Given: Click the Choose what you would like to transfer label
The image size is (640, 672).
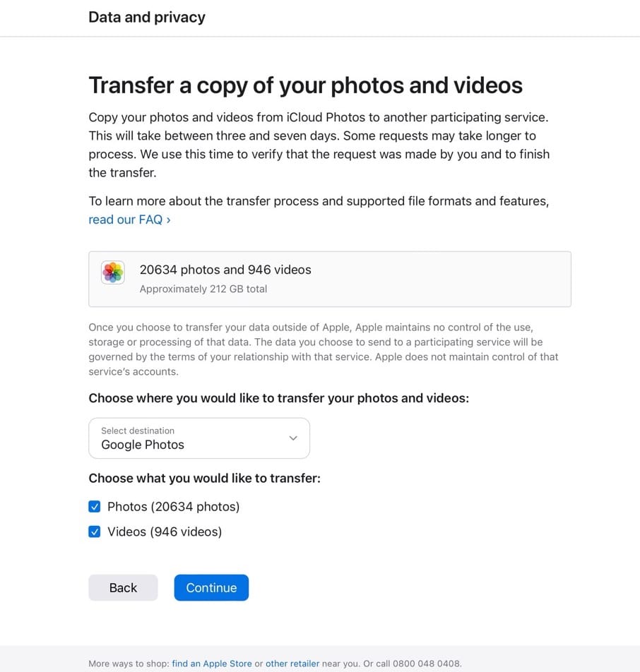Looking at the screenshot, I should [x=205, y=479].
